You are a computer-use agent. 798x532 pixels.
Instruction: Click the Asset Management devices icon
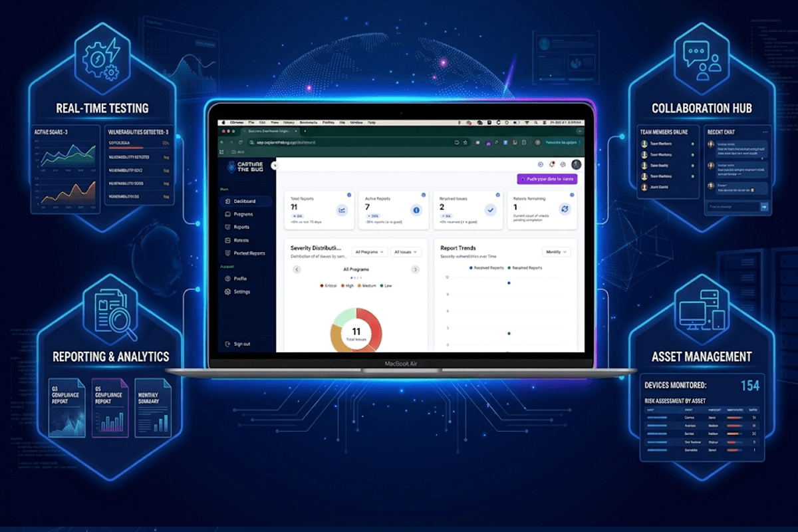(704, 313)
